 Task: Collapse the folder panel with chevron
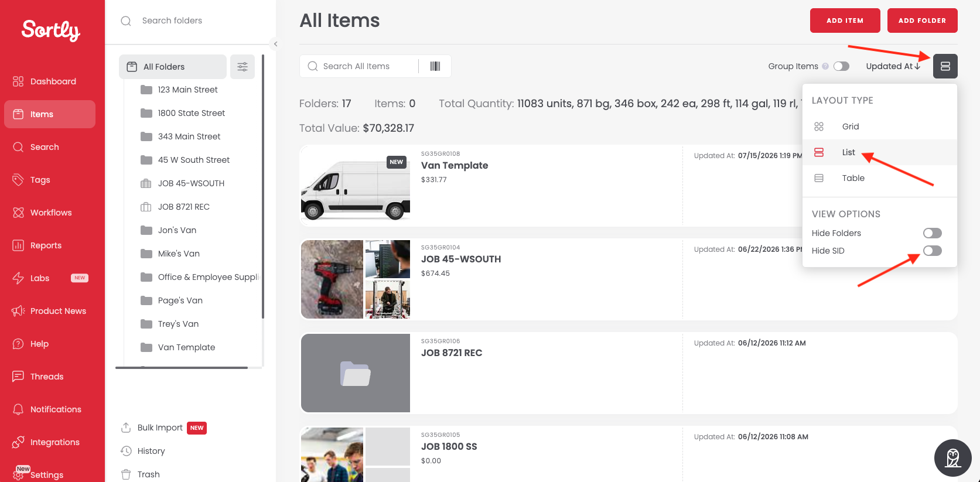pos(275,44)
